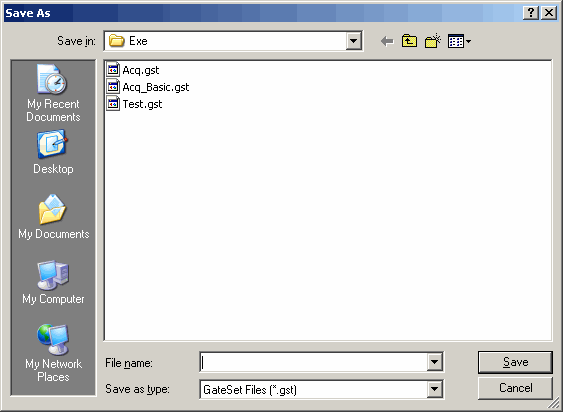
Task: Expand the File name dropdown arrow
Action: 434,362
